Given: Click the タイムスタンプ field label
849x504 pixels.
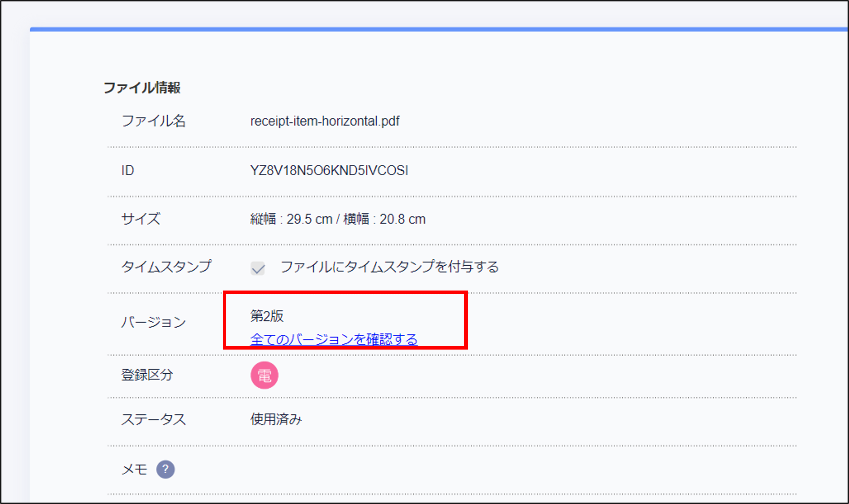Looking at the screenshot, I should [166, 267].
